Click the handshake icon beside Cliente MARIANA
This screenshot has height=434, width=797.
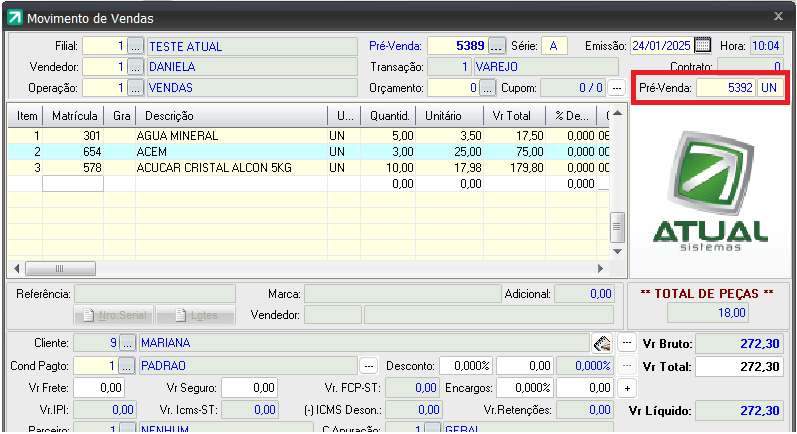pos(601,342)
